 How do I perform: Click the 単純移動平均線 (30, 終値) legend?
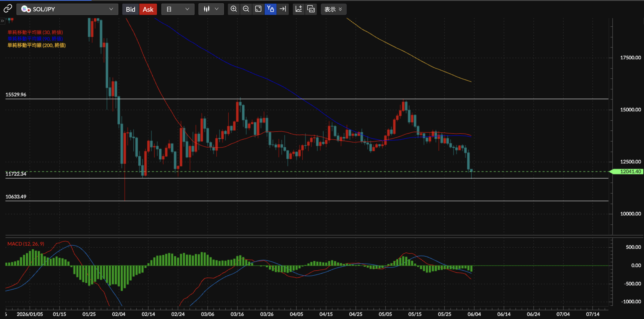tap(35, 32)
